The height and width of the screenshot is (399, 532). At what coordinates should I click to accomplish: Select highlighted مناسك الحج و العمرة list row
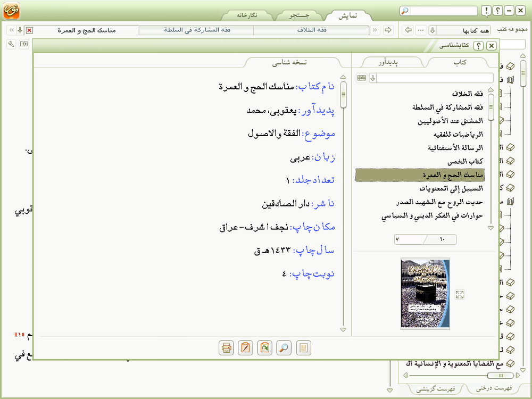coord(420,175)
